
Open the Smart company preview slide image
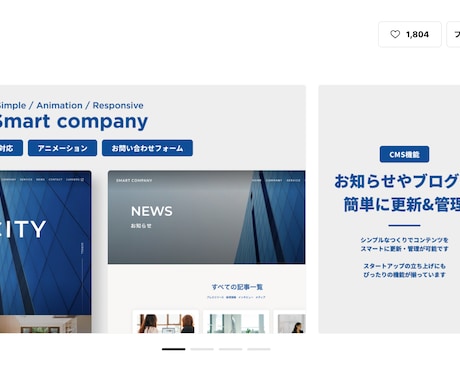coord(153,209)
